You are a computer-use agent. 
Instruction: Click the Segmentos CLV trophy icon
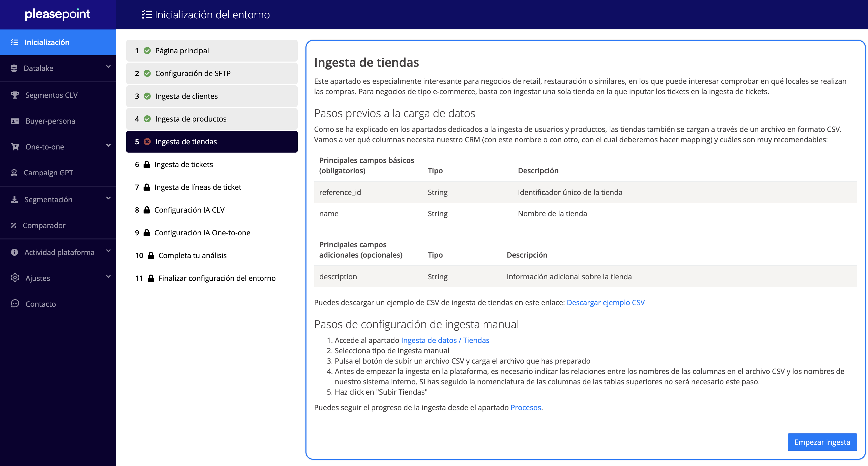[x=14, y=95]
